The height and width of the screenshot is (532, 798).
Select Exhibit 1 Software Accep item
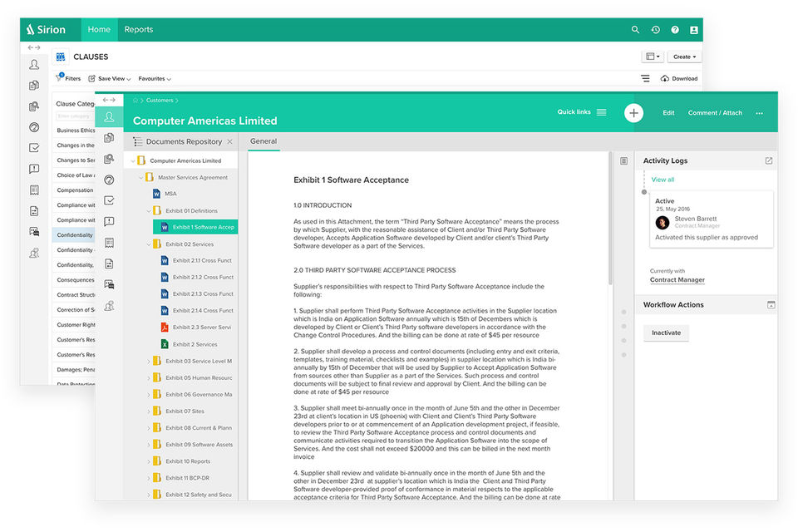tap(195, 227)
